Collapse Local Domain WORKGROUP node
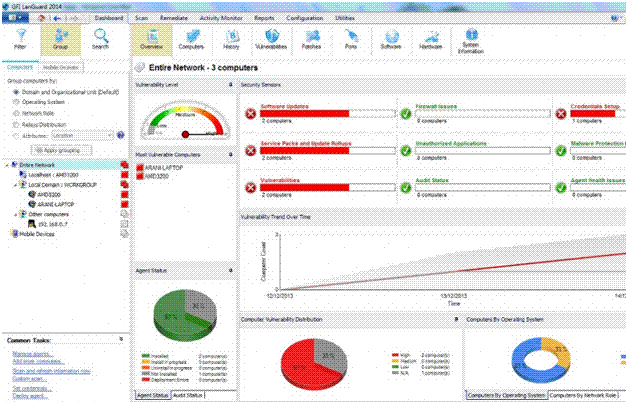 (16, 185)
